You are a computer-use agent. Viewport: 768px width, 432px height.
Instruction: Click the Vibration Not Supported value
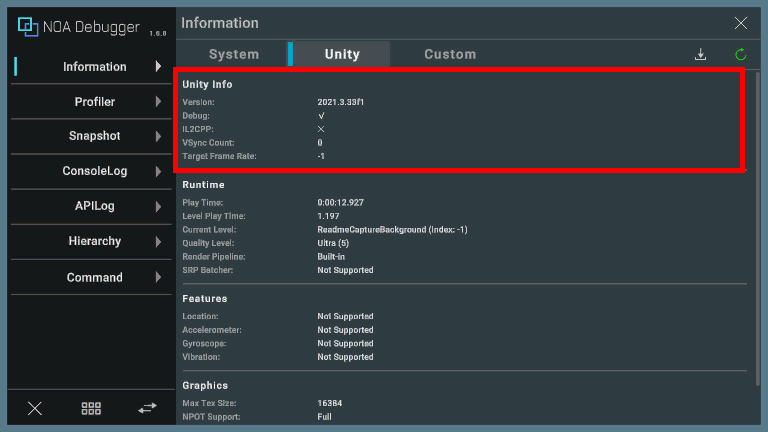(x=345, y=357)
